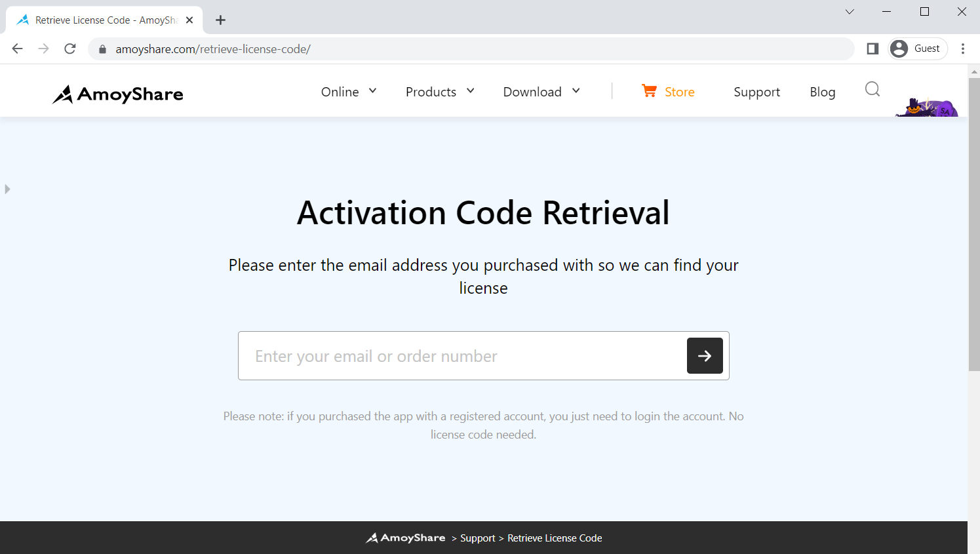Go to the Blog page
Screen dimensions: 980x554
[822, 92]
